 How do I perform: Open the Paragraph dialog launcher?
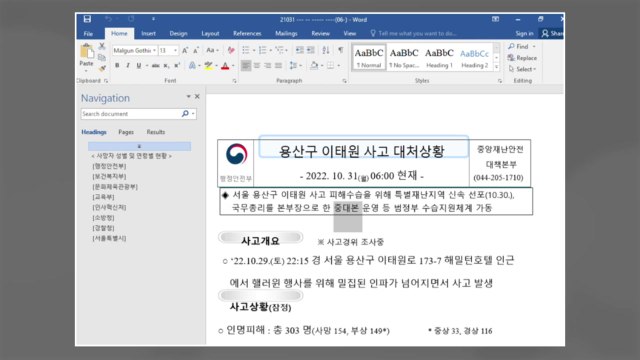[x=344, y=81]
